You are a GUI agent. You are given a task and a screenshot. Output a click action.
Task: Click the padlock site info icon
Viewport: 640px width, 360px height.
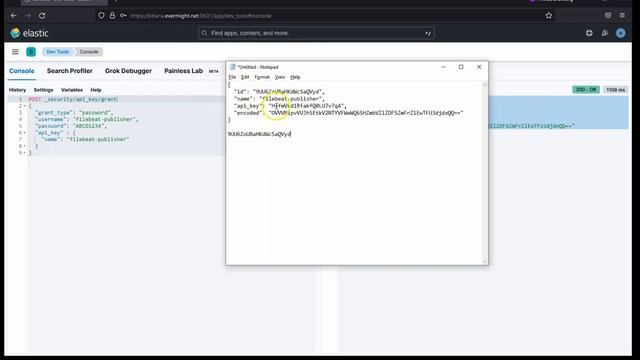click(112, 16)
